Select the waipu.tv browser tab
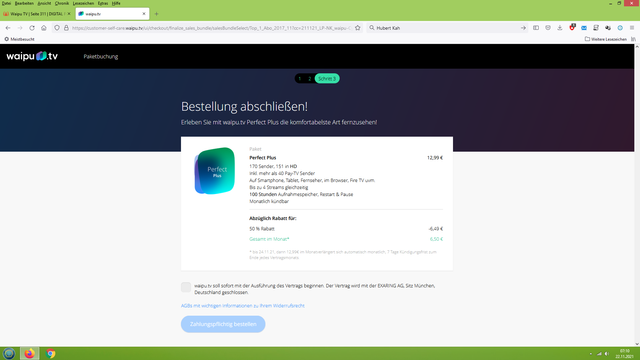The height and width of the screenshot is (360, 640). pyautogui.click(x=112, y=14)
